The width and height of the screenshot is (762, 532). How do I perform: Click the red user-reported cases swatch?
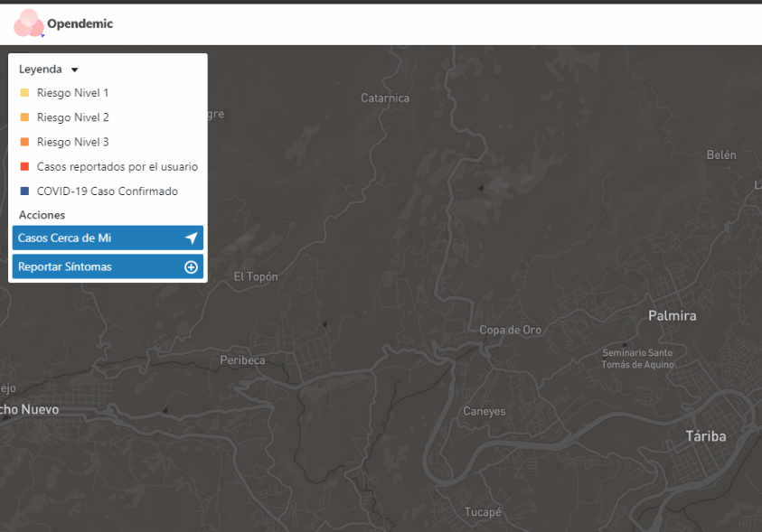pyautogui.click(x=24, y=167)
